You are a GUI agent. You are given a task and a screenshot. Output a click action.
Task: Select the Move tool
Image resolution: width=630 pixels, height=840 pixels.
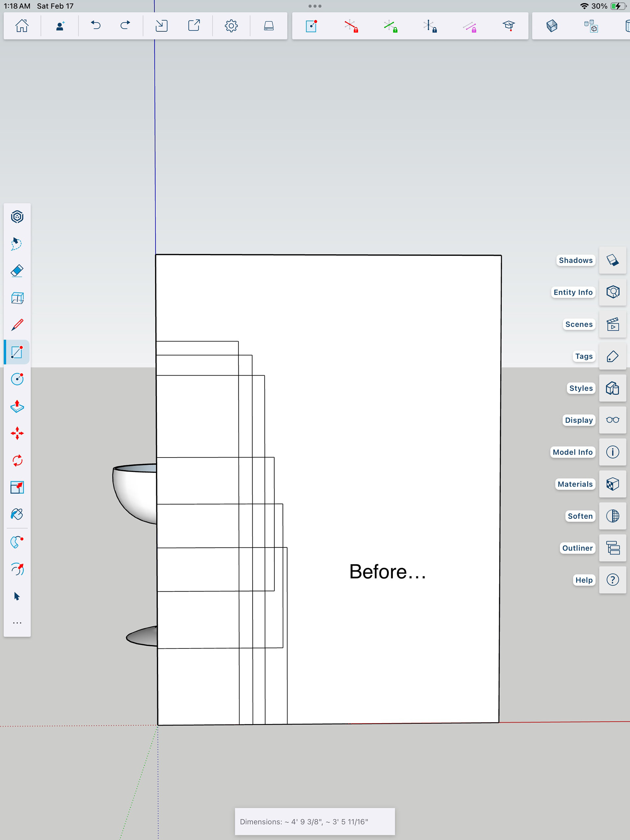(17, 433)
